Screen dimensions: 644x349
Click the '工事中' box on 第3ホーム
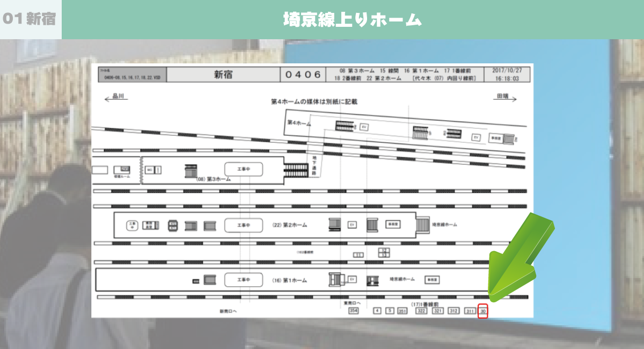tap(244, 169)
